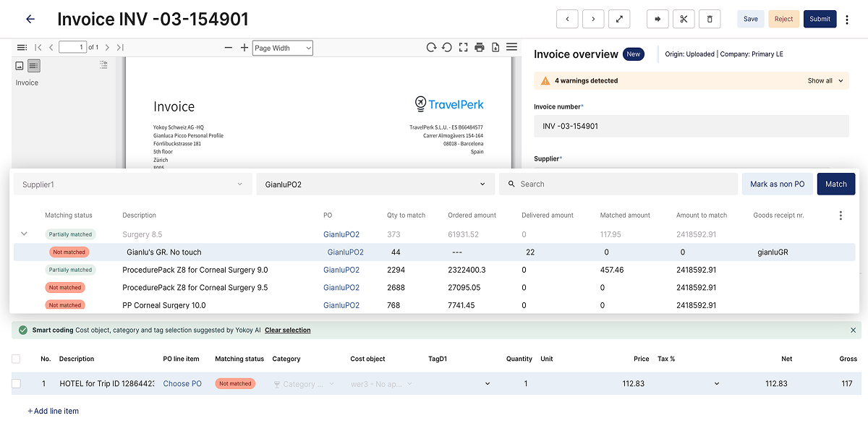Open the three-dot menu near Submit
This screenshot has width=868, height=426.
pyautogui.click(x=847, y=19)
